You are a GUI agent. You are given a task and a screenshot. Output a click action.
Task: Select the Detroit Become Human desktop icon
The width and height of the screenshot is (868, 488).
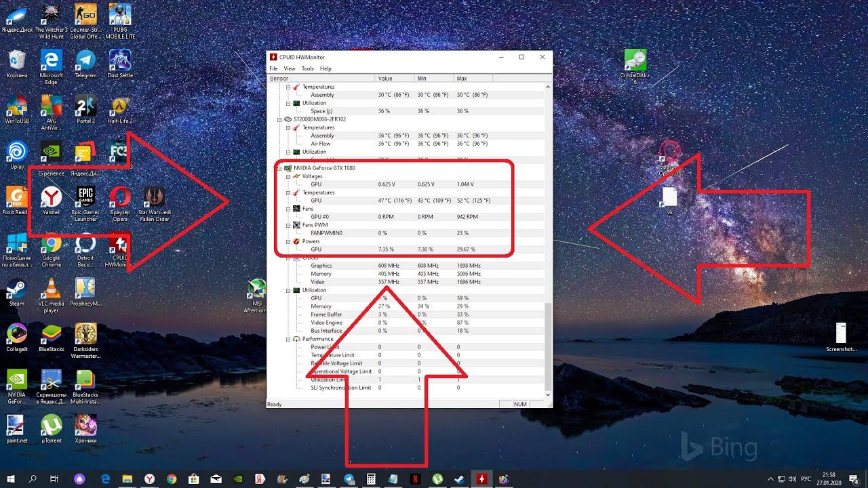tap(85, 250)
